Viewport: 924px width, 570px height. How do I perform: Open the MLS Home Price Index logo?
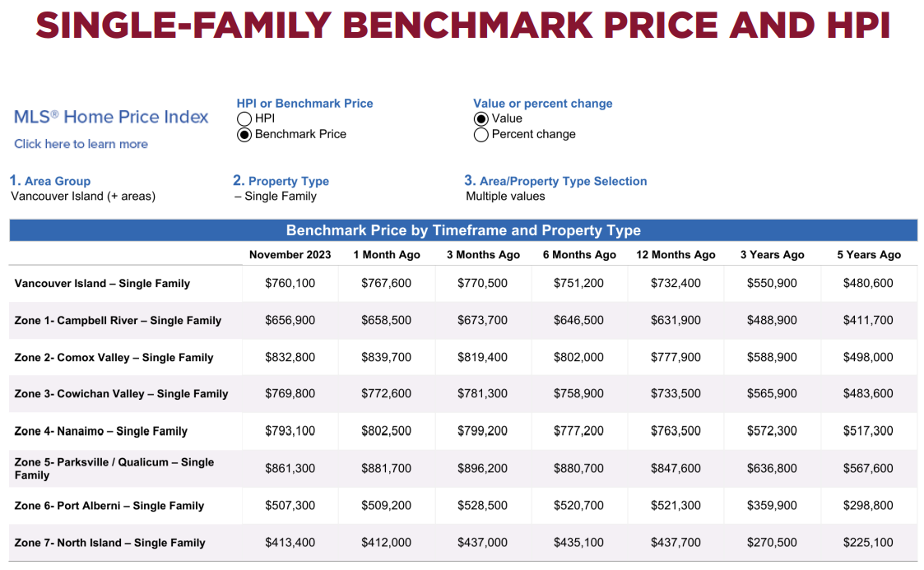(111, 117)
